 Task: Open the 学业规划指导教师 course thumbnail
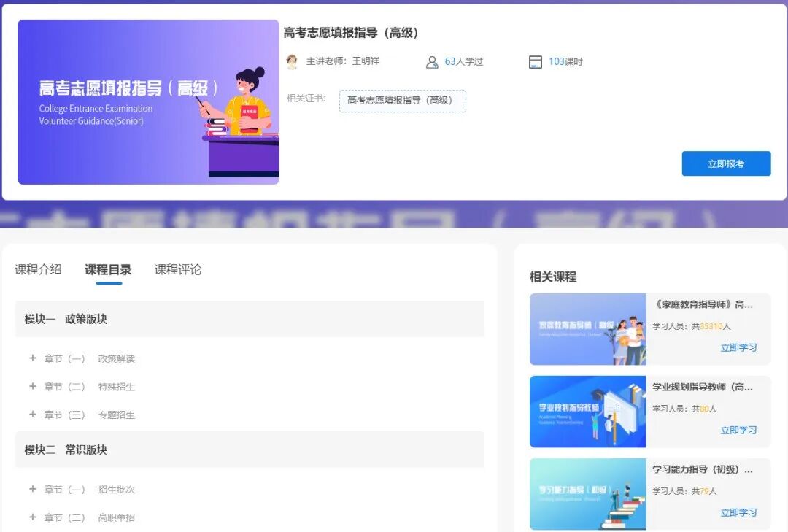(587, 412)
